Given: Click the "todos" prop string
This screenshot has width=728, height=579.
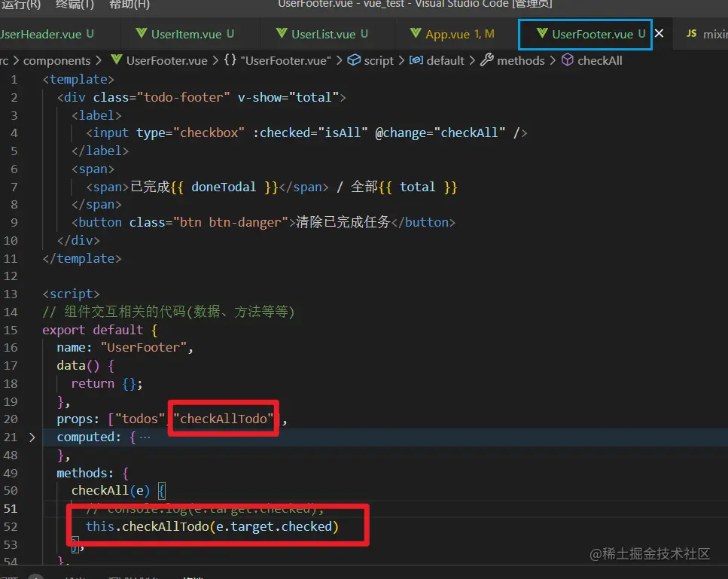Looking at the screenshot, I should [140, 419].
